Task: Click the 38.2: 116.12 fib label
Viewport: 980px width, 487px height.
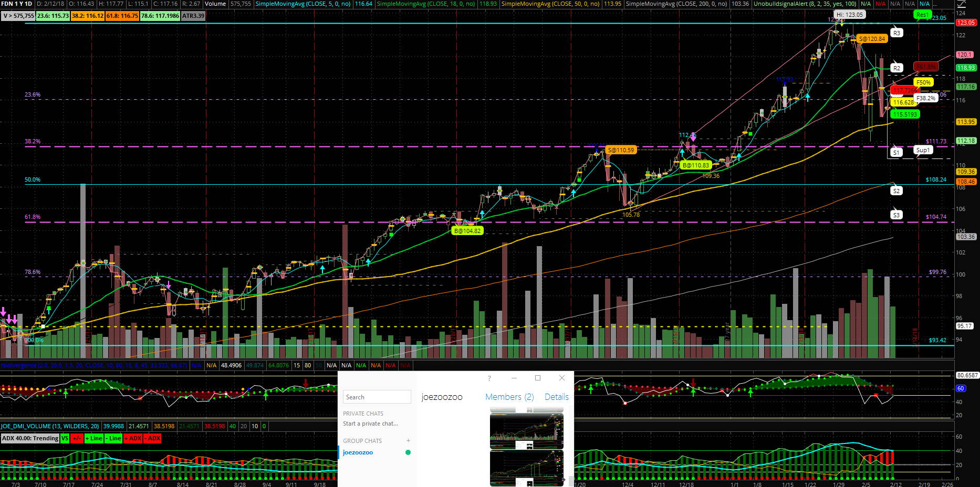Action: tap(88, 16)
